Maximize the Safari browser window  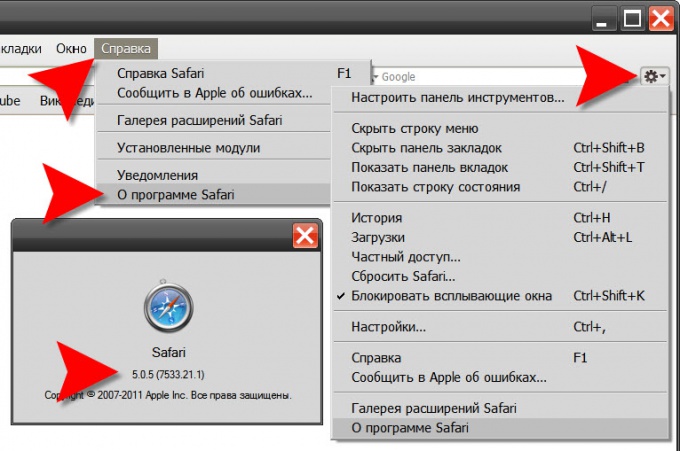[x=632, y=20]
